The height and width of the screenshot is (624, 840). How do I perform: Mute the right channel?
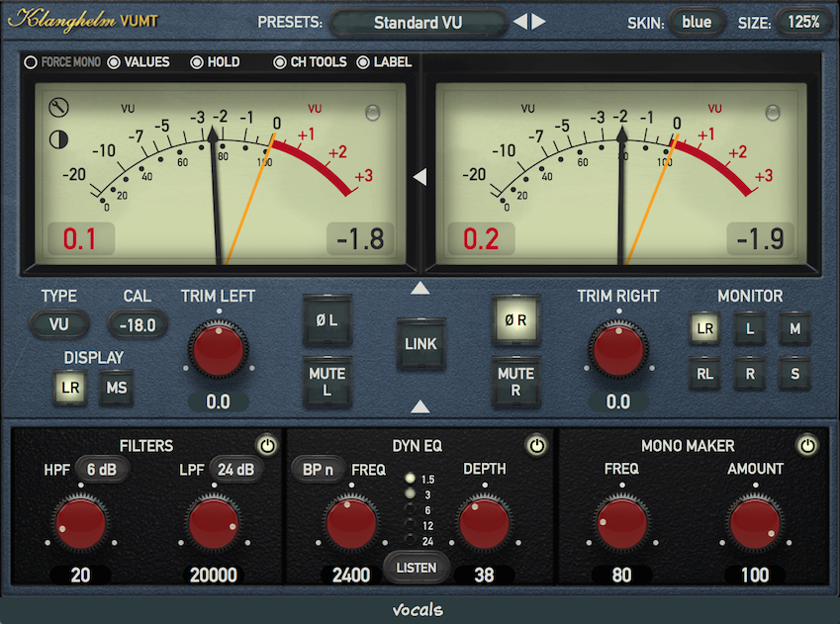point(515,382)
